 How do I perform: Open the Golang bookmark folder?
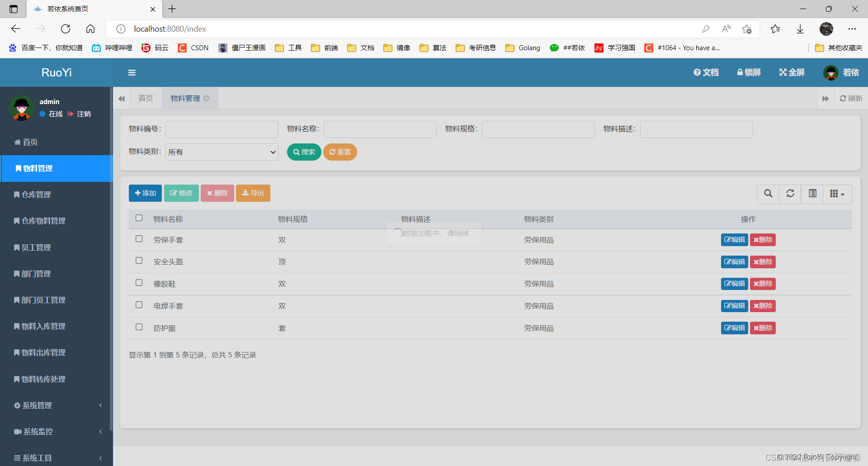pyautogui.click(x=523, y=48)
